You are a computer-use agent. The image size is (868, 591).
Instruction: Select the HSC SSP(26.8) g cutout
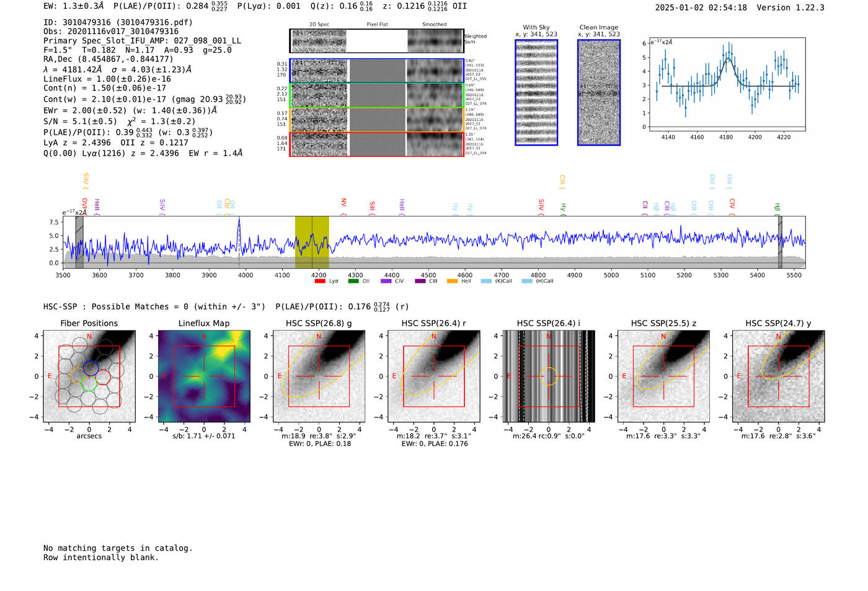point(319,376)
